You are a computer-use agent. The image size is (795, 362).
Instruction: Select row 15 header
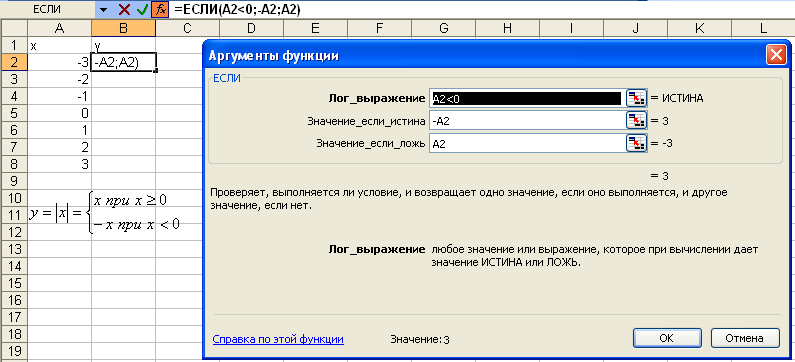tap(14, 283)
